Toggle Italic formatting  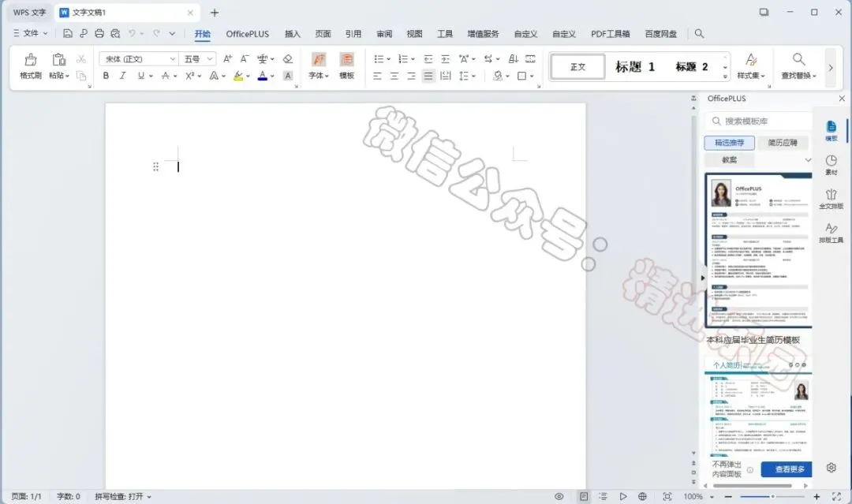point(123,76)
